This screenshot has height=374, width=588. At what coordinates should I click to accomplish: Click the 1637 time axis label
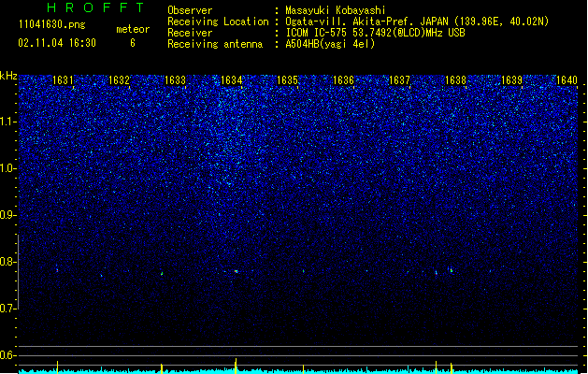(x=400, y=80)
